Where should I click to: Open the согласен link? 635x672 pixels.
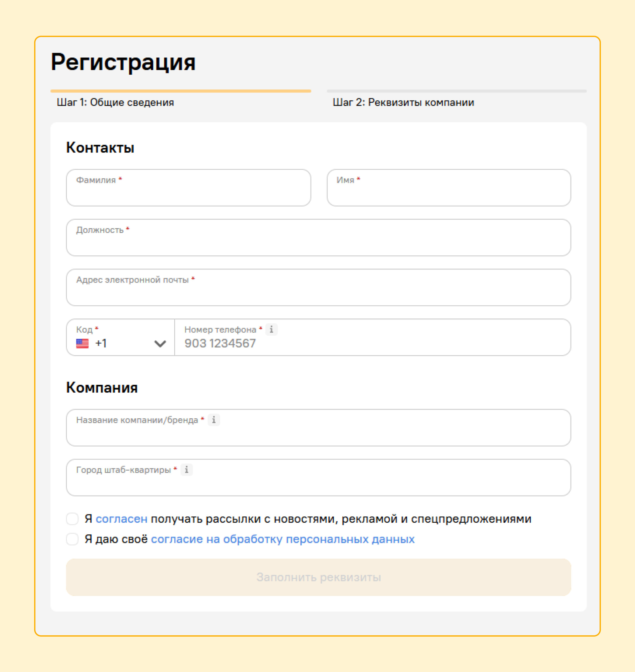pyautogui.click(x=121, y=518)
